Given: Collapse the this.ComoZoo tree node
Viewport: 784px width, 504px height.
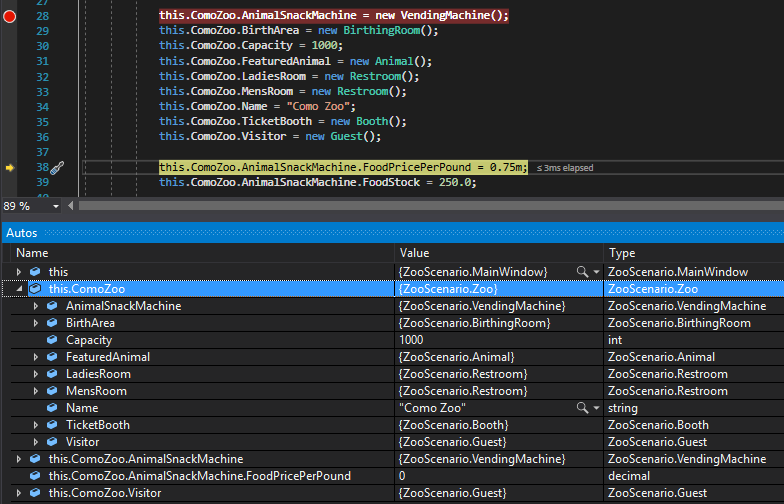Looking at the screenshot, I should click(x=18, y=289).
